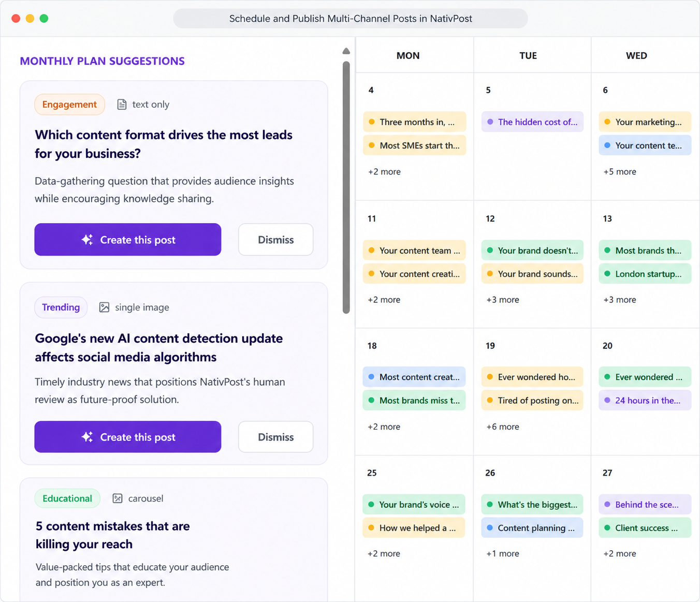Click sparkle icon on Trending Create this post
Viewport: 700px width, 602px height.
click(87, 437)
